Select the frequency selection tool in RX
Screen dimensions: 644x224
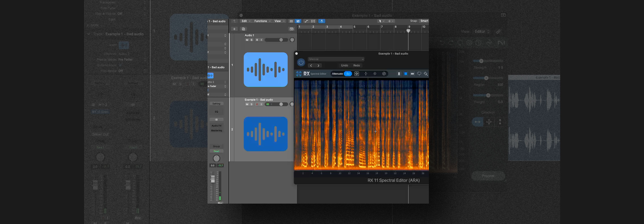(x=413, y=74)
